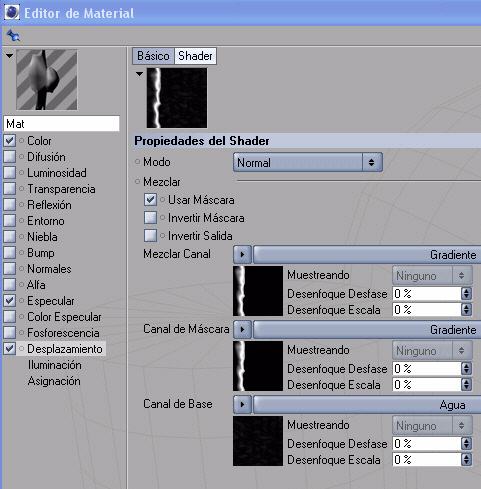Click the Desplazamiento animation dot marker
481x489 pixels.
tap(22, 349)
